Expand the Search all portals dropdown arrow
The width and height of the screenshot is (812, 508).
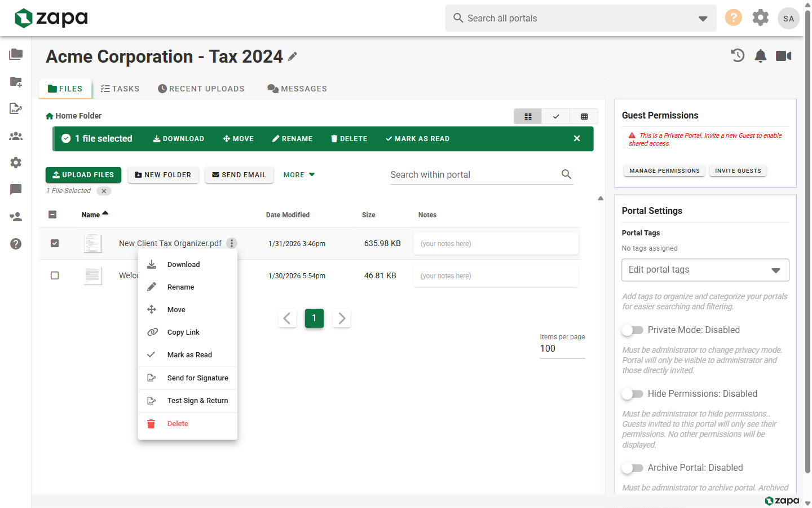703,19
